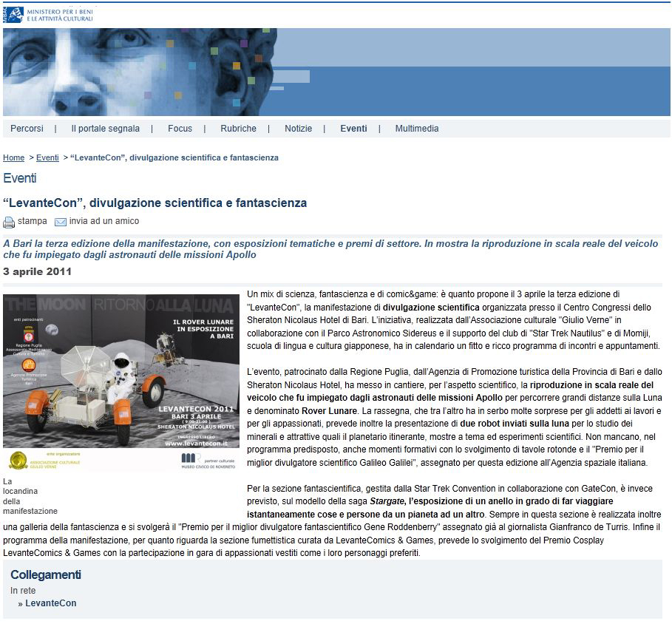Click the Collegamenti heading
The height and width of the screenshot is (624, 672).
pyautogui.click(x=46, y=574)
